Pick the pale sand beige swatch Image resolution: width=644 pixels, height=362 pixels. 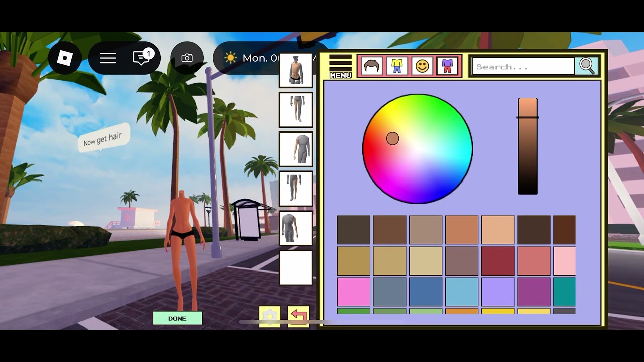(x=426, y=261)
